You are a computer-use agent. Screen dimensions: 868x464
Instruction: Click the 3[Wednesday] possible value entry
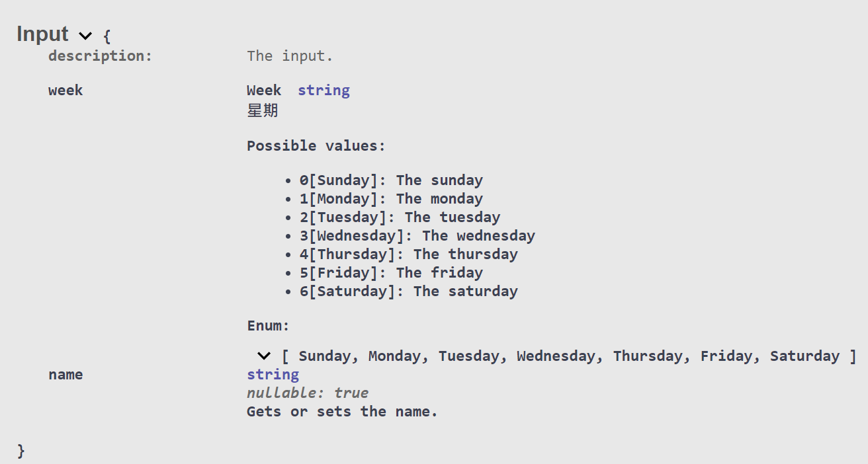pyautogui.click(x=417, y=235)
